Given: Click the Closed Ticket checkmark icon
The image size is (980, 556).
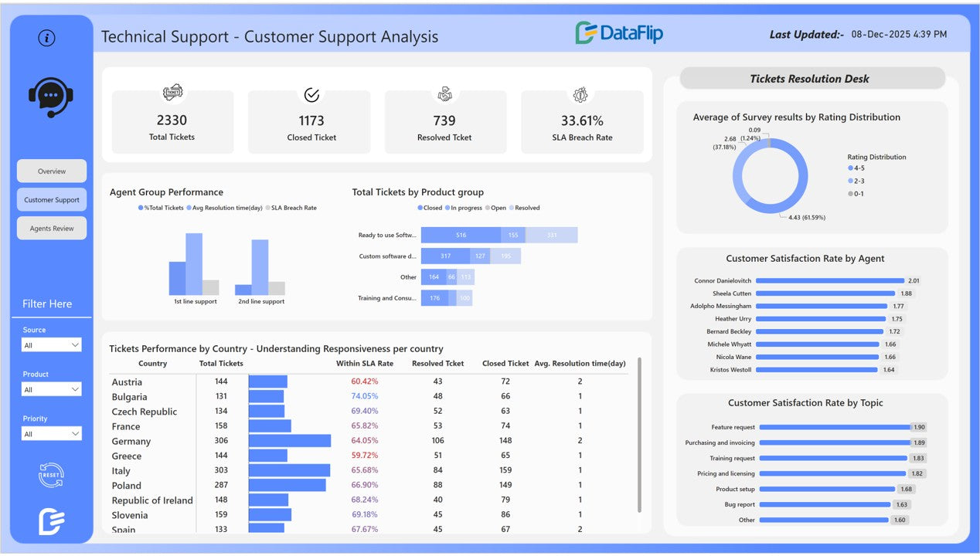Looking at the screenshot, I should [311, 95].
